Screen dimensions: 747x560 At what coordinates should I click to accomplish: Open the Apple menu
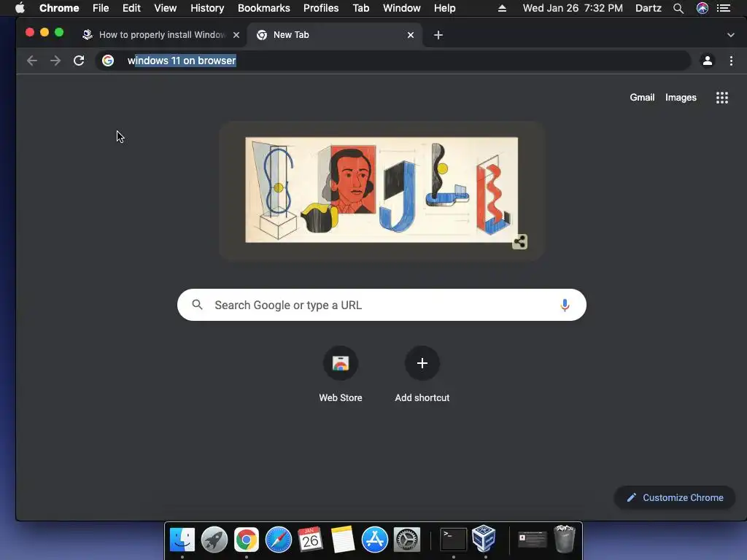coord(20,8)
